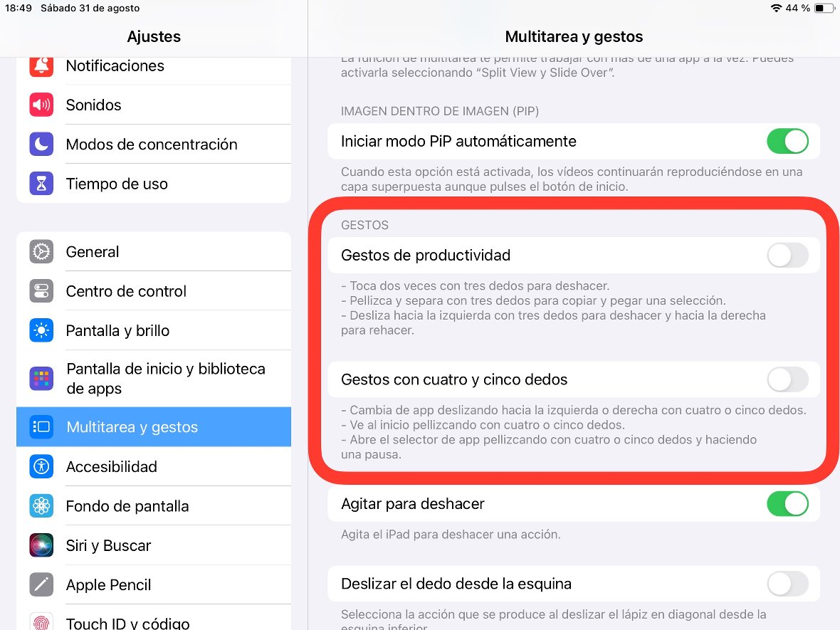Enable Gestos de productividad switch
840x630 pixels.
787,255
